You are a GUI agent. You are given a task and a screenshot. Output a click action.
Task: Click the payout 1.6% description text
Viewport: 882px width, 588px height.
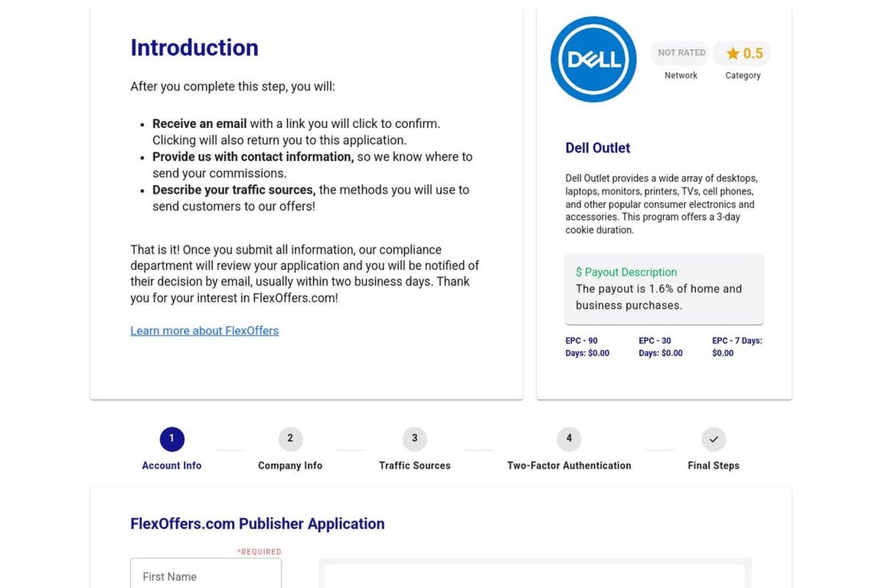pos(658,297)
